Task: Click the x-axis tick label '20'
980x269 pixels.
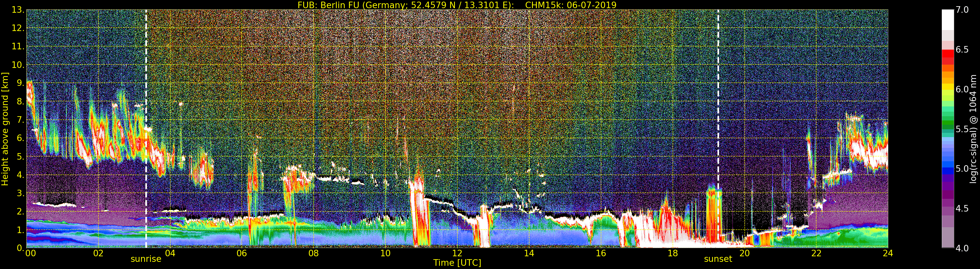Action: (745, 253)
